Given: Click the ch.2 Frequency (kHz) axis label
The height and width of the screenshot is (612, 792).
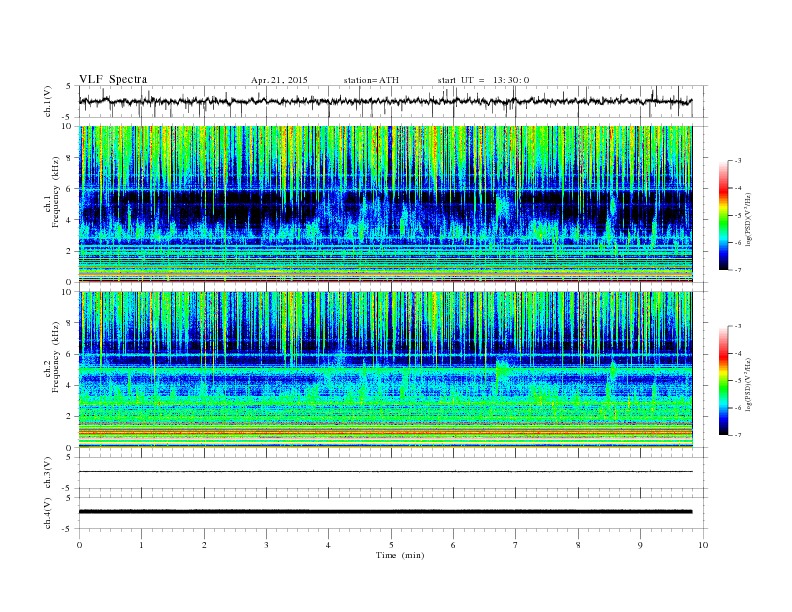Looking at the screenshot, I should 52,356.
